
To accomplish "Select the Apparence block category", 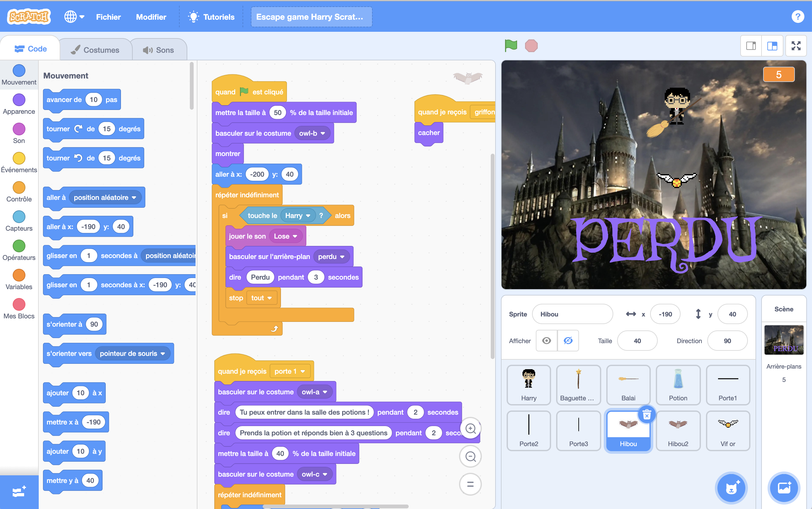I will pos(19,104).
